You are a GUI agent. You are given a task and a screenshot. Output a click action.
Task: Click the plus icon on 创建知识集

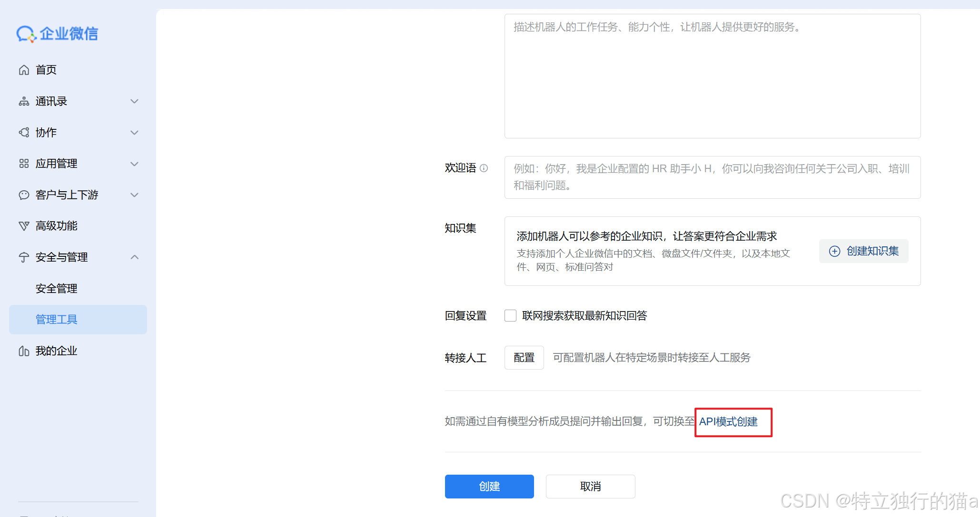(834, 251)
